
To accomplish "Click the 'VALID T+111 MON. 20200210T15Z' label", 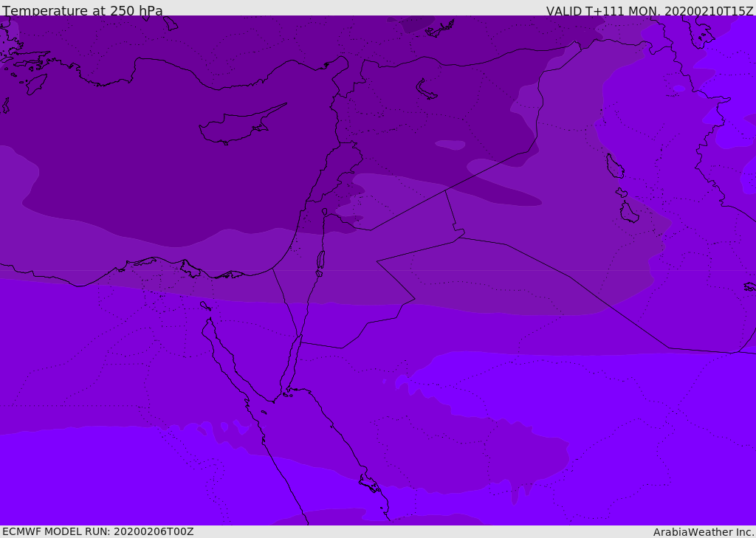I will click(650, 10).
